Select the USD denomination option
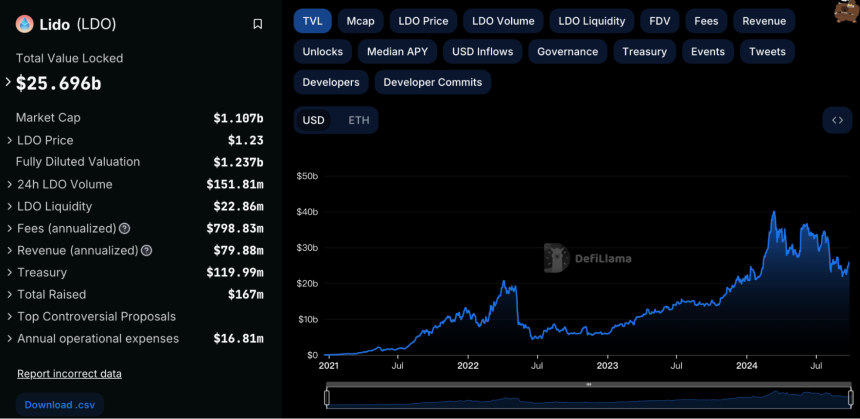860x419 pixels. click(x=314, y=120)
